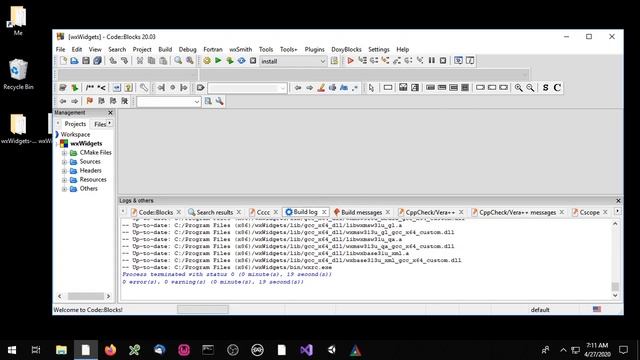Select the wxWidgets project node
This screenshot has height=360, width=640.
pyautogui.click(x=86, y=144)
